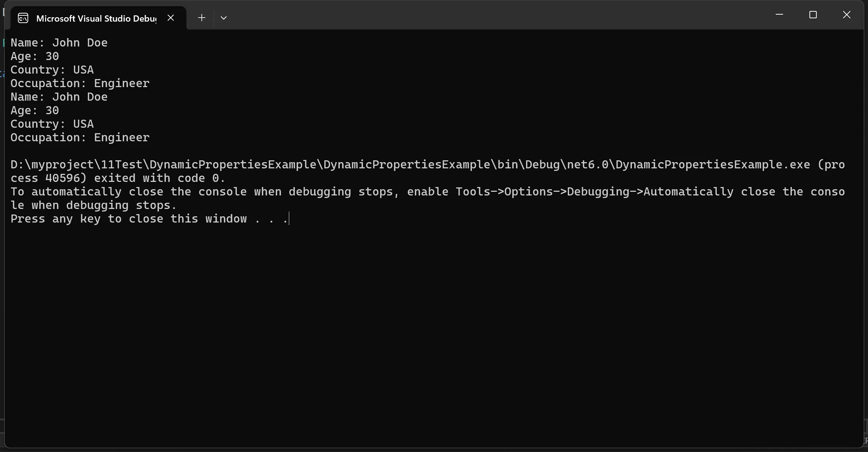Click the last "Occupation: Engineer" output line

tap(80, 138)
